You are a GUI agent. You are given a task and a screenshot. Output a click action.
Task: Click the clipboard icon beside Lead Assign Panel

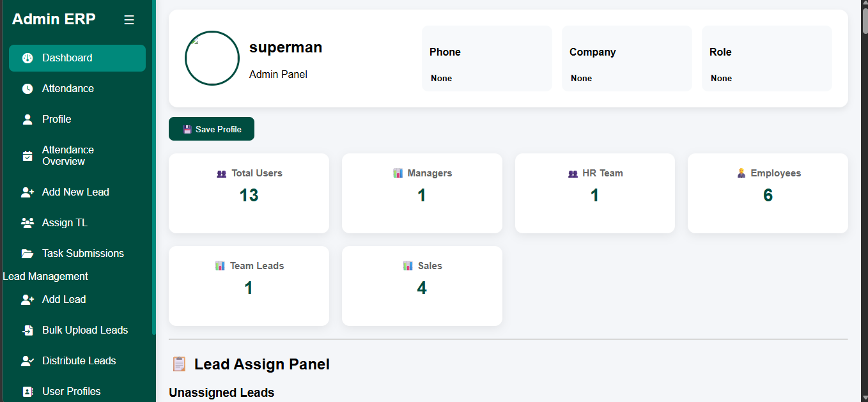click(x=179, y=364)
